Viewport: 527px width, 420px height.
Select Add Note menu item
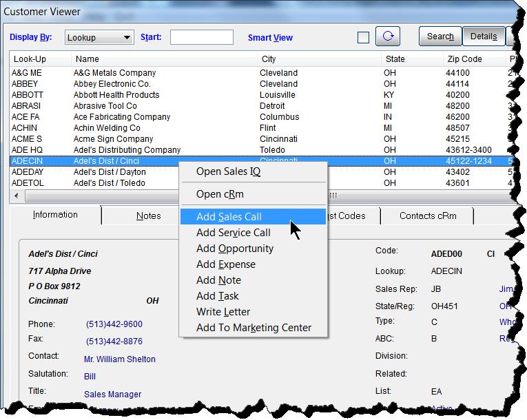click(254, 280)
